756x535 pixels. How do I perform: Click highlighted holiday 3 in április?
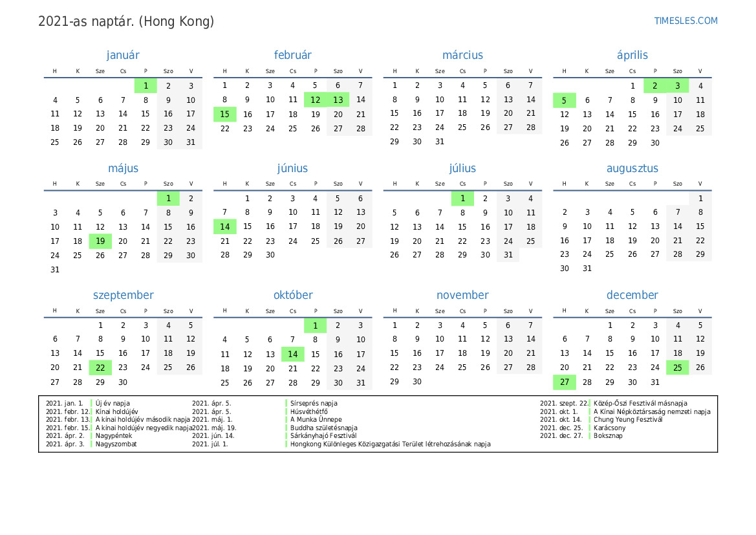click(x=677, y=86)
